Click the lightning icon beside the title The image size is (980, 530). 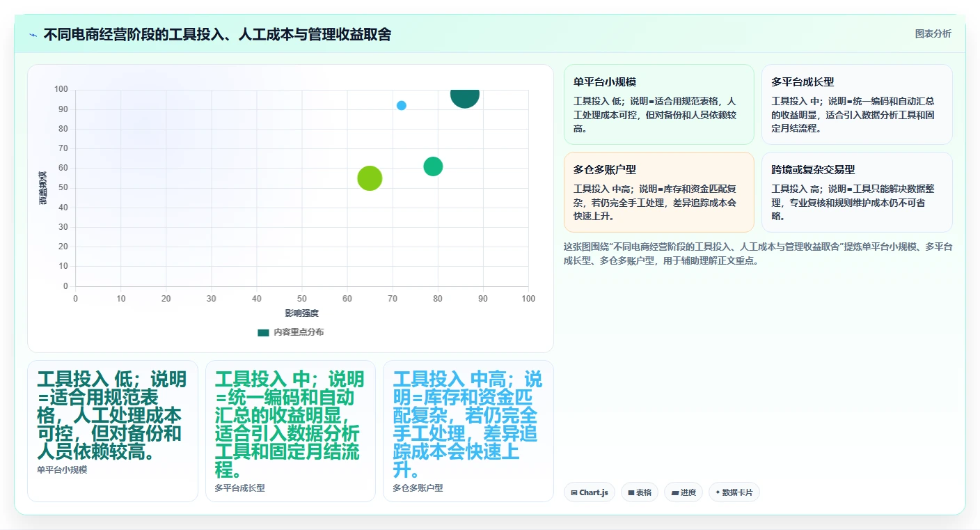pyautogui.click(x=33, y=35)
